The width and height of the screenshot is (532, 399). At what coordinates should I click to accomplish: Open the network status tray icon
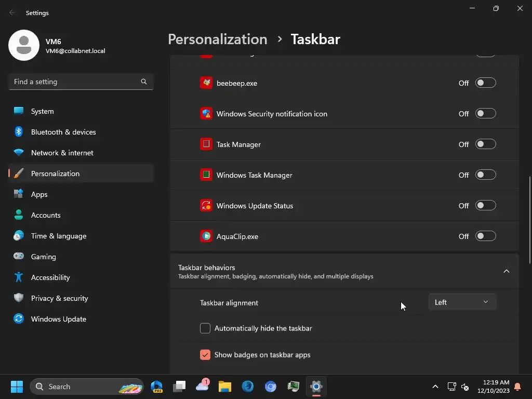451,387
